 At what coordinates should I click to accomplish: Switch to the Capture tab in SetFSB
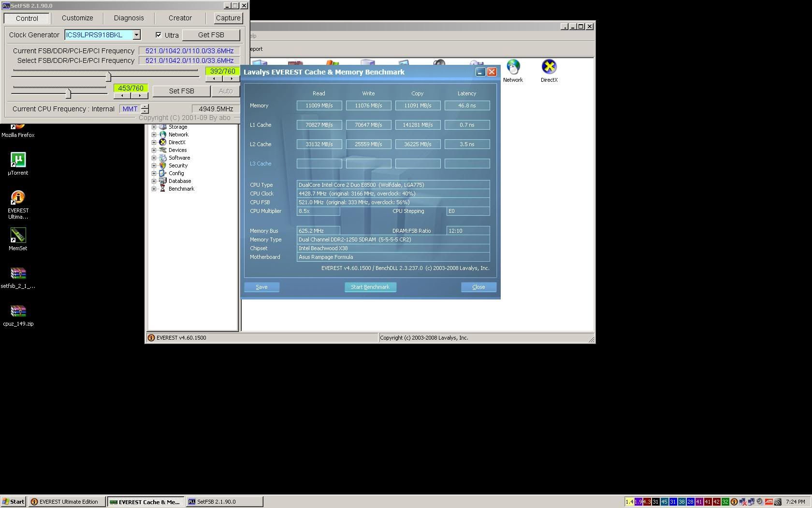[228, 18]
